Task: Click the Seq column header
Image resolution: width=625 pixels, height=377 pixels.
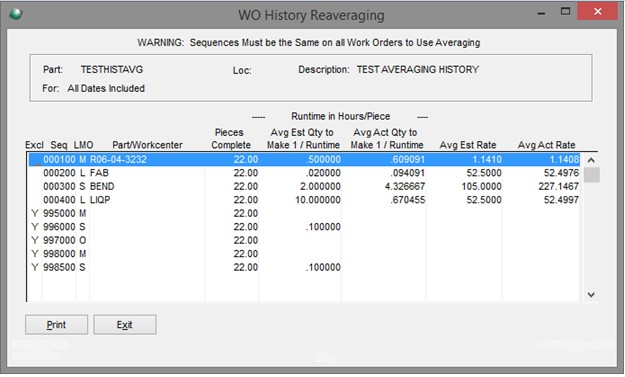Action: (x=59, y=145)
